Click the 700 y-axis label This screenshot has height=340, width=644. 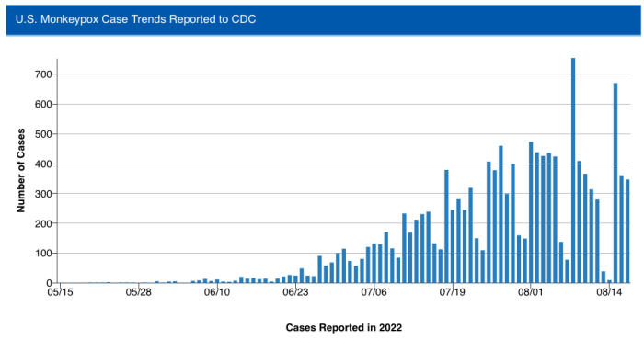click(x=43, y=74)
